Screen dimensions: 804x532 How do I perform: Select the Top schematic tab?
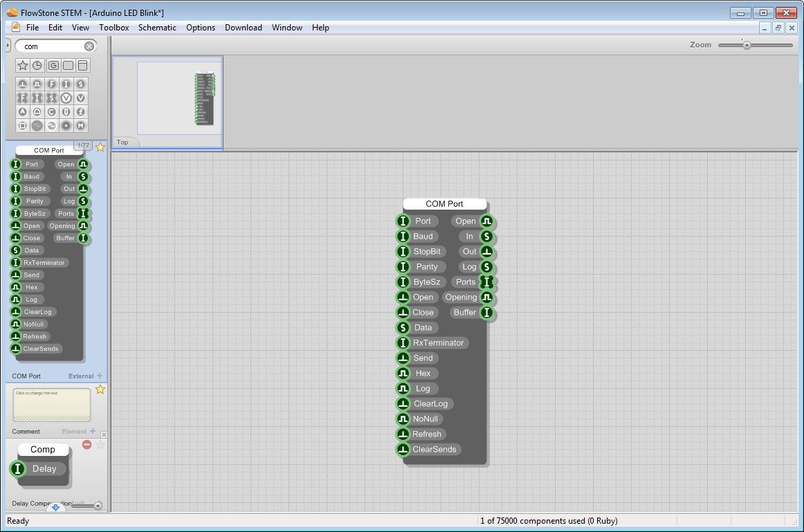(x=123, y=143)
